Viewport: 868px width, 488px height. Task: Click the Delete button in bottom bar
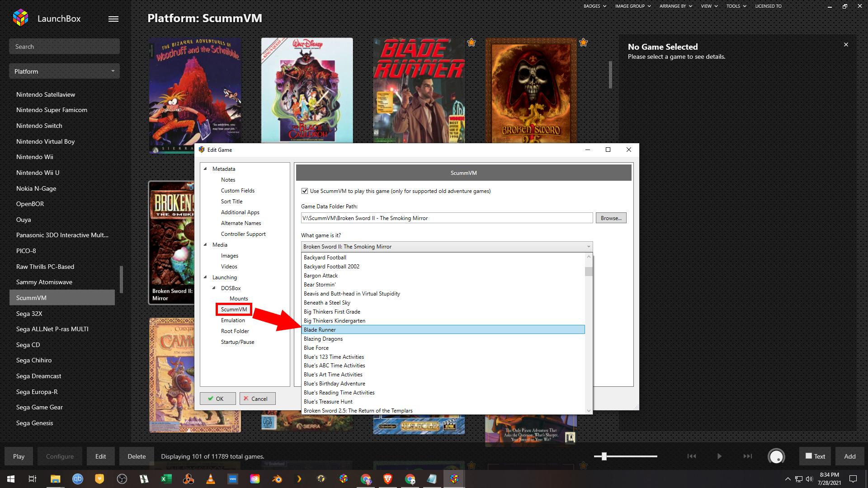click(137, 456)
